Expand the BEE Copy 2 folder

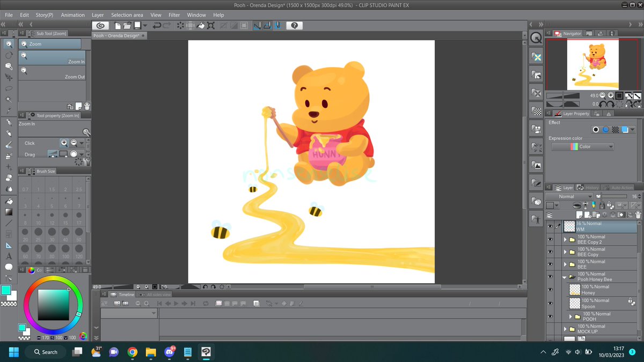(566, 240)
